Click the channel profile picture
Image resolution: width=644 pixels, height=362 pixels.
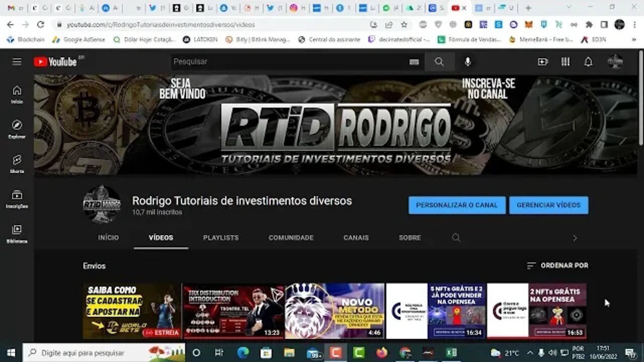pos(102,205)
